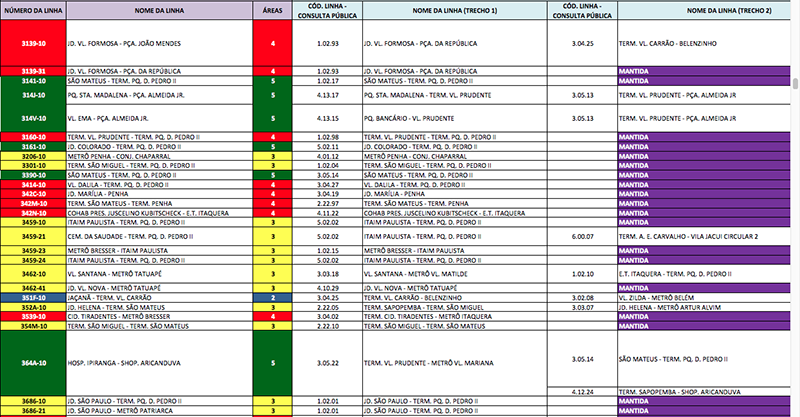Image resolution: width=800 pixels, height=417 pixels.
Task: Select the purple MANTIDA cell in row 3160-10
Action: [704, 137]
